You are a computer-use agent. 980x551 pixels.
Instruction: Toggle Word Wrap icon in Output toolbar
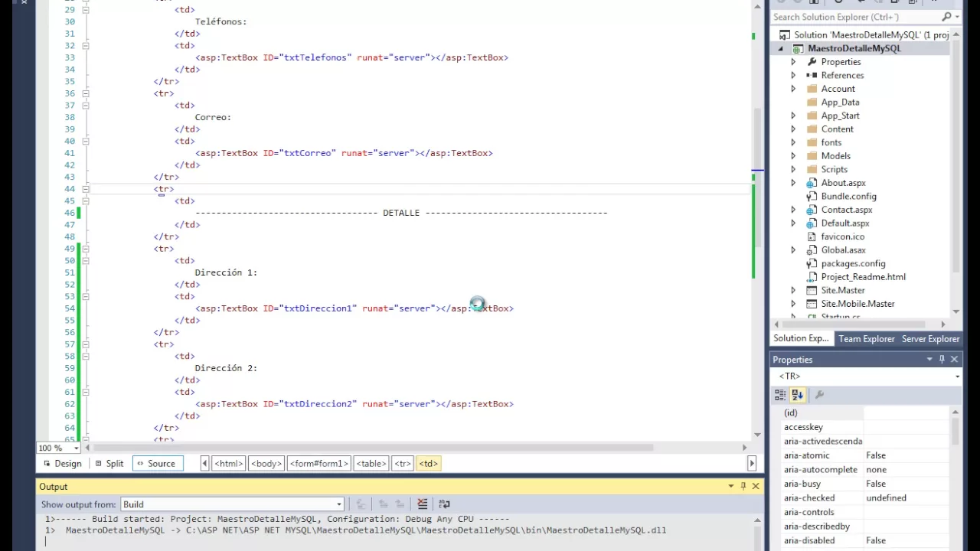pyautogui.click(x=444, y=504)
